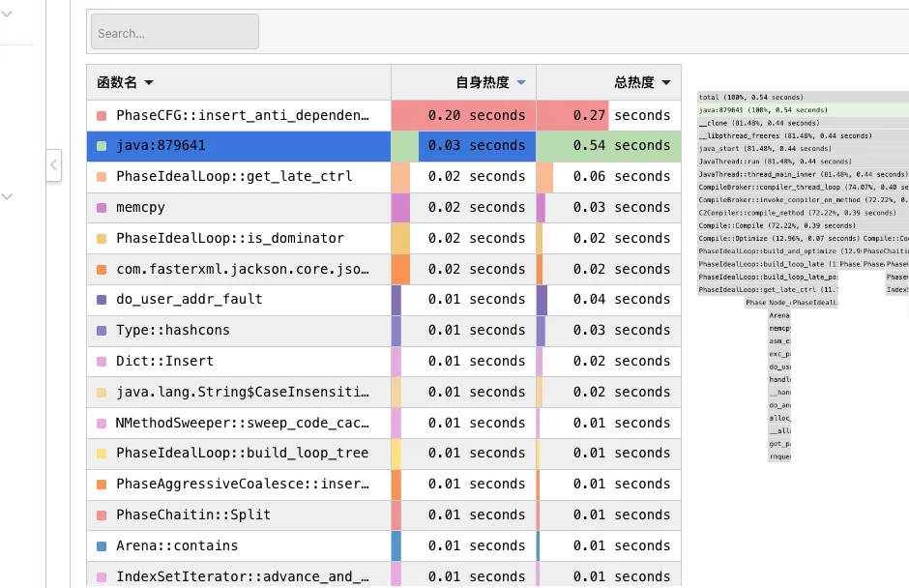Click flame graph total frame

(x=803, y=98)
